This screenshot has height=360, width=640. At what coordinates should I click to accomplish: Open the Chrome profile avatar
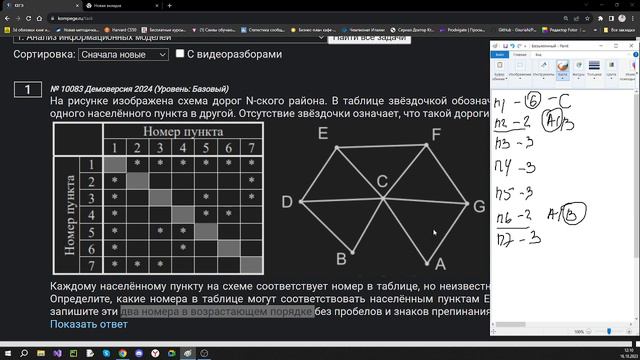point(622,18)
